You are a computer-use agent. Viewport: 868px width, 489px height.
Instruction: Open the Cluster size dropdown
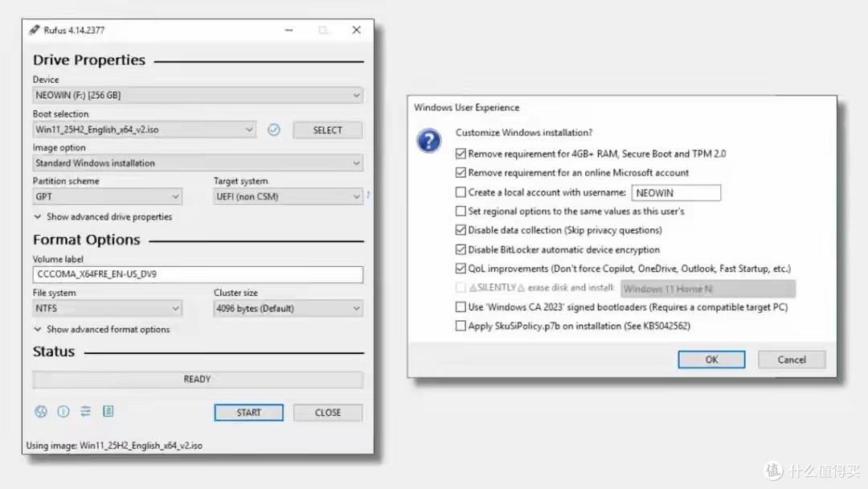point(288,309)
